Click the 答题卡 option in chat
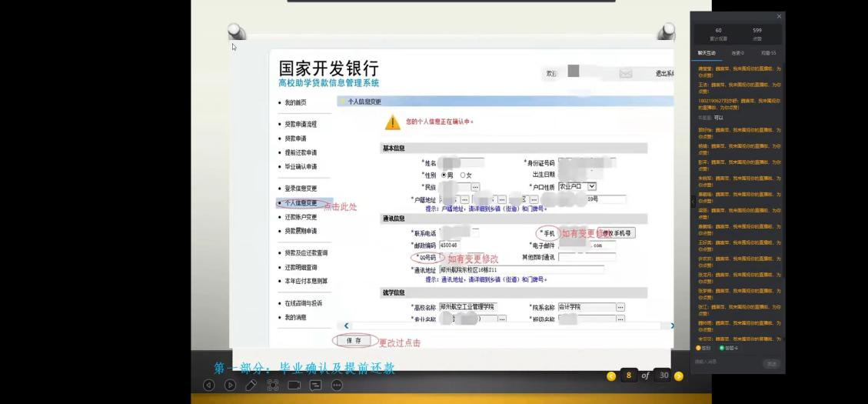 (729, 348)
